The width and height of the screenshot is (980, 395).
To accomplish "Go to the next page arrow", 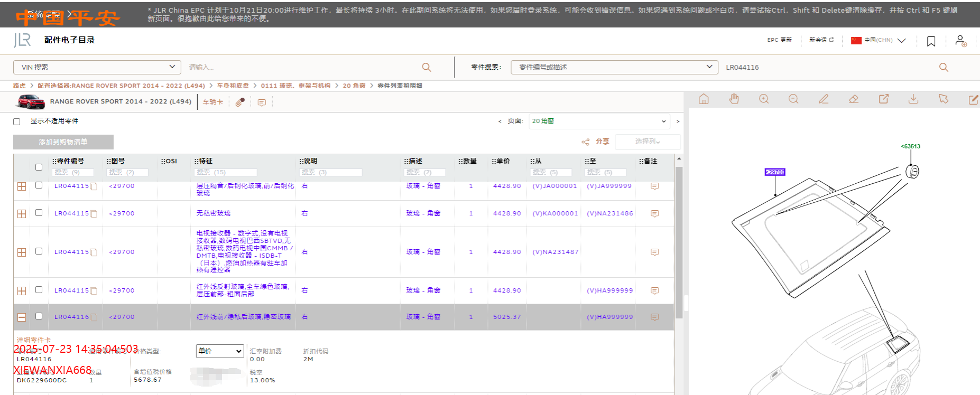I will [x=678, y=121].
